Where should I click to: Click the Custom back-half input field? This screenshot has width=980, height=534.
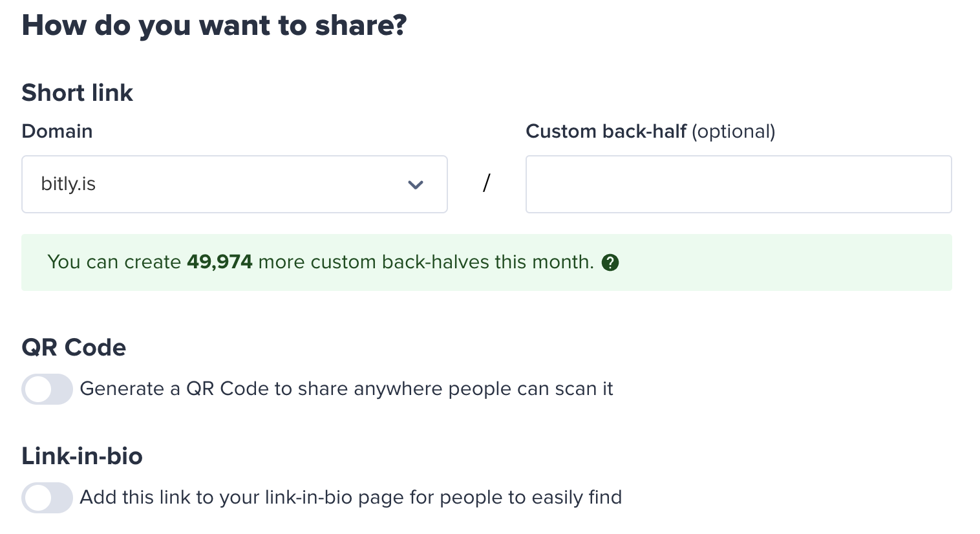[738, 184]
